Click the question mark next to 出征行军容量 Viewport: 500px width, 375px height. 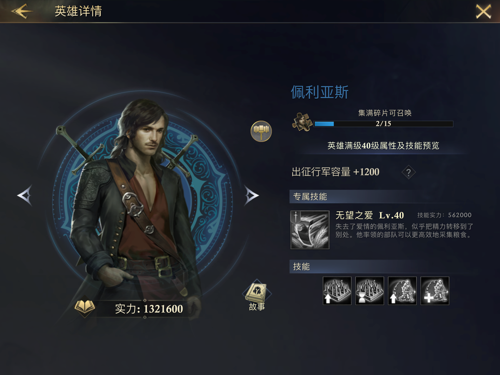tap(409, 172)
